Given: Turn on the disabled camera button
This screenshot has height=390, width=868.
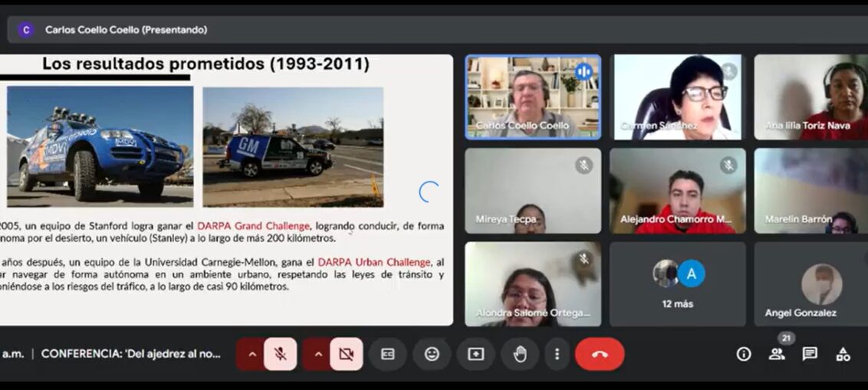Looking at the screenshot, I should pyautogui.click(x=346, y=354).
